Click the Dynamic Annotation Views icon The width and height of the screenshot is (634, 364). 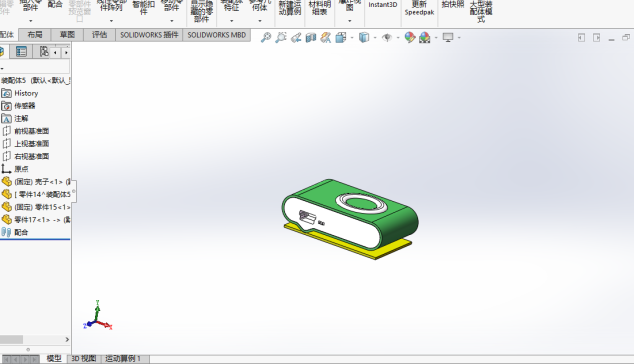pos(325,37)
